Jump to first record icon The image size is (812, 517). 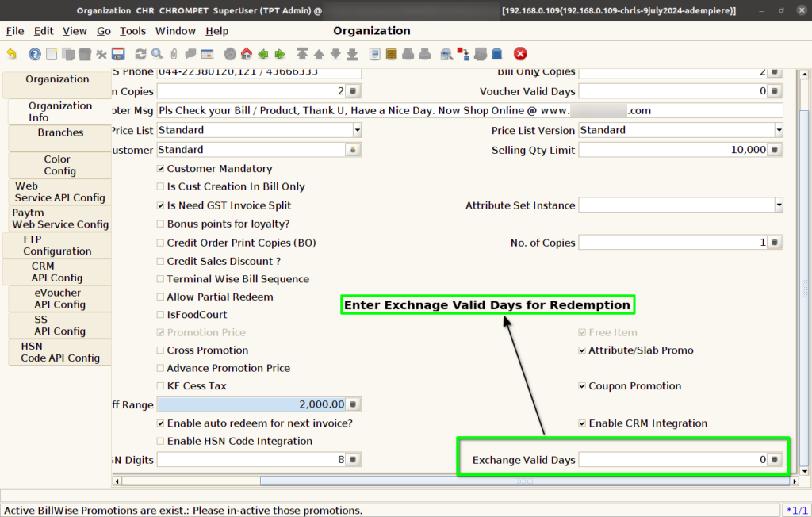(302, 53)
